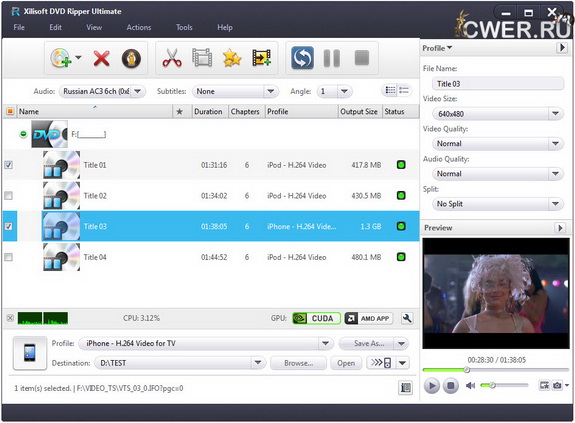The height and width of the screenshot is (423, 575).
Task: Click the log list icon in status bar
Action: tap(406, 388)
